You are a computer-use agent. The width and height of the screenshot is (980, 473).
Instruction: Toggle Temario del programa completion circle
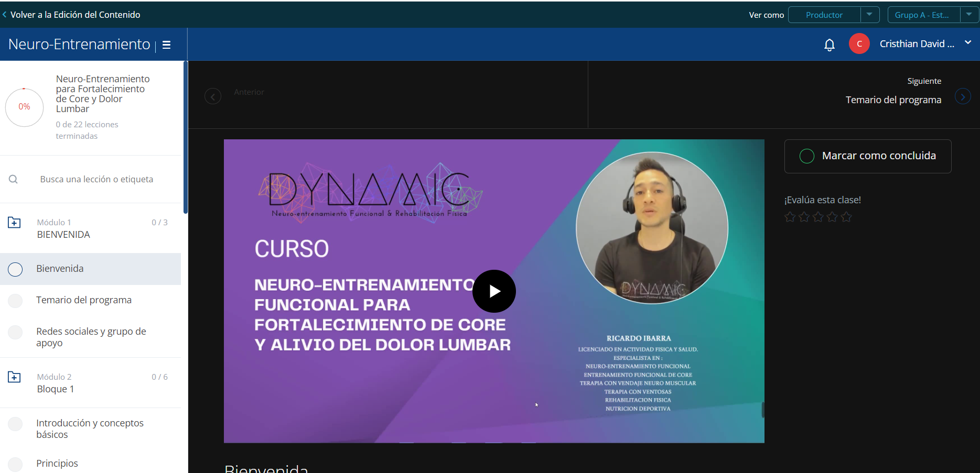[16, 301]
